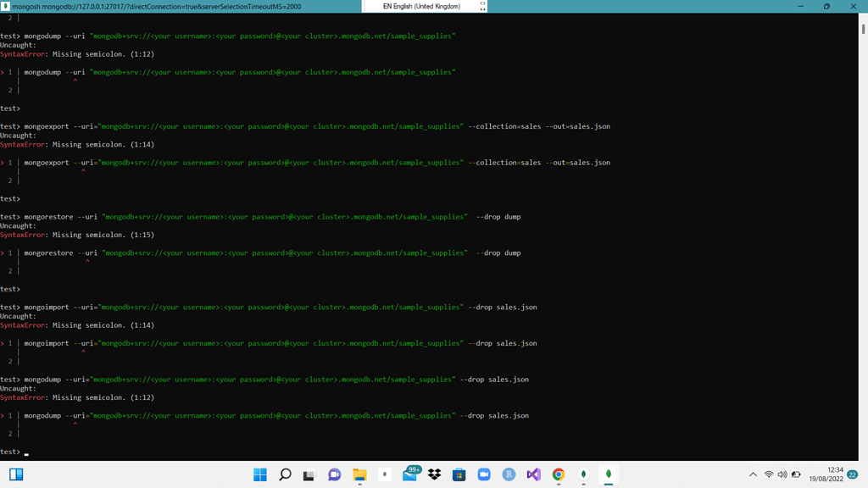Open the notification center badge
Viewport: 868px width, 488px height.
853,474
